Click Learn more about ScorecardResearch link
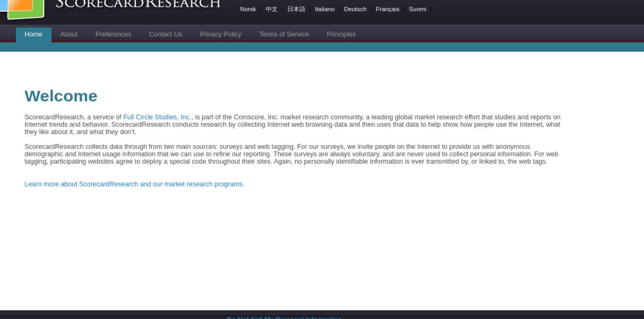 pyautogui.click(x=134, y=184)
